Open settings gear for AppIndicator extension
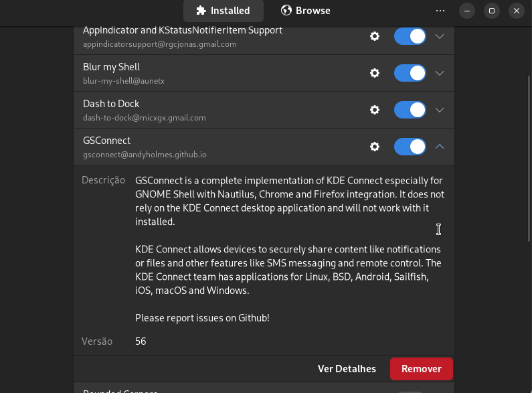This screenshot has width=532, height=393. pos(375,36)
